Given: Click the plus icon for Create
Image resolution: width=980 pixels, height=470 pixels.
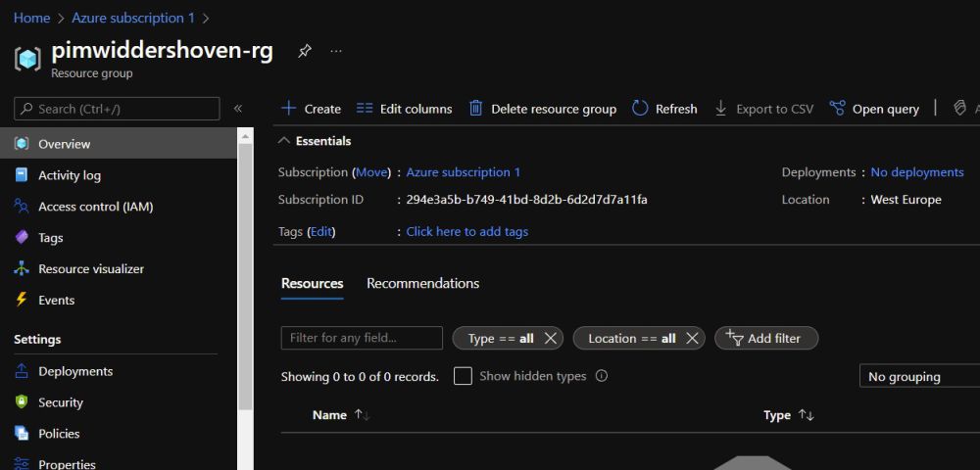Looking at the screenshot, I should (288, 108).
